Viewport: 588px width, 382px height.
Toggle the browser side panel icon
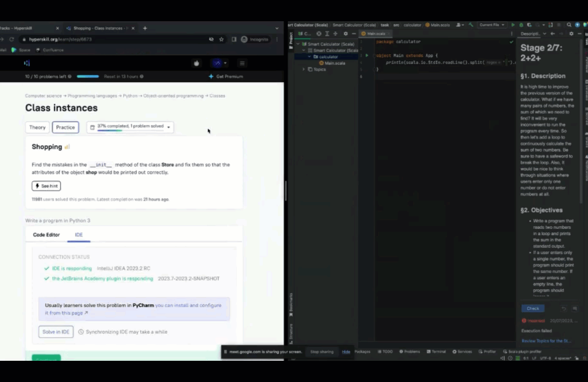tap(234, 39)
